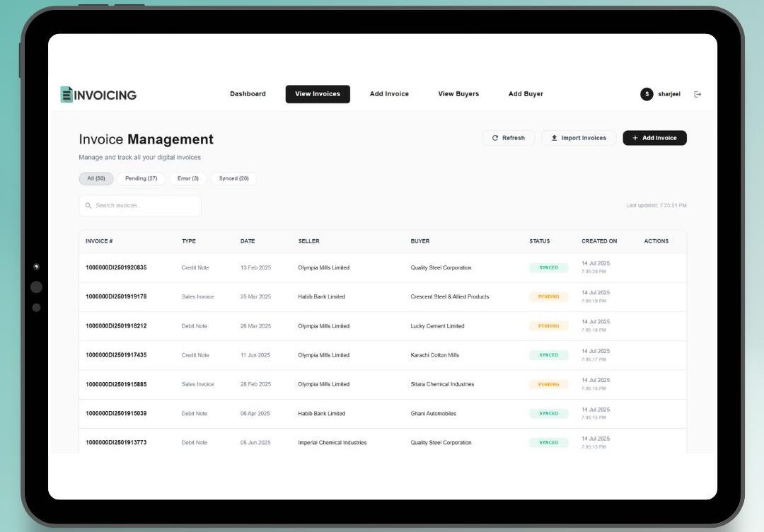Viewport: 764px width, 532px height.
Task: Select invoice 1000000DI2501919178
Action: pos(116,296)
